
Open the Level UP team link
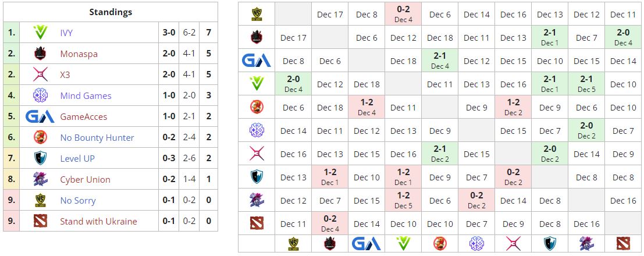[77, 159]
